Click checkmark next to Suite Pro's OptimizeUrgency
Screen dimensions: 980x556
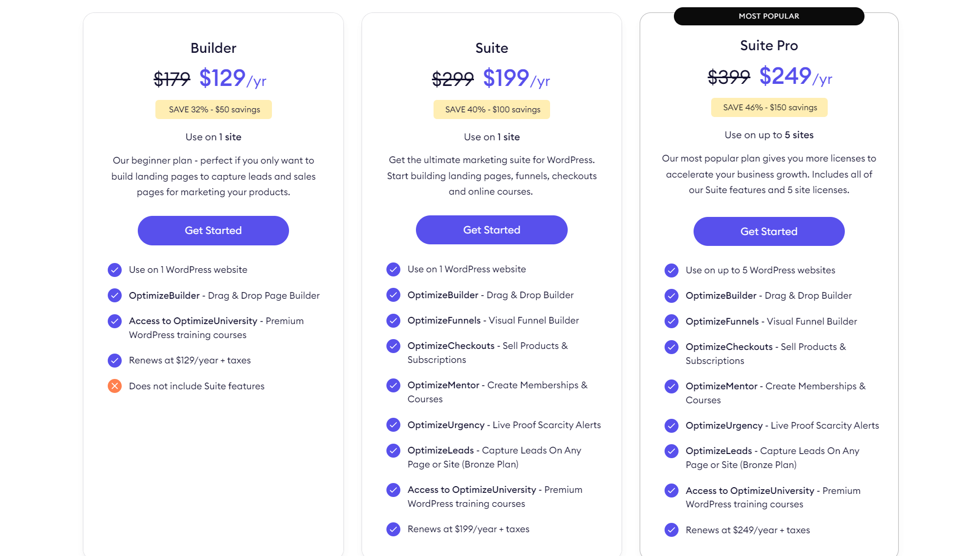671,426
